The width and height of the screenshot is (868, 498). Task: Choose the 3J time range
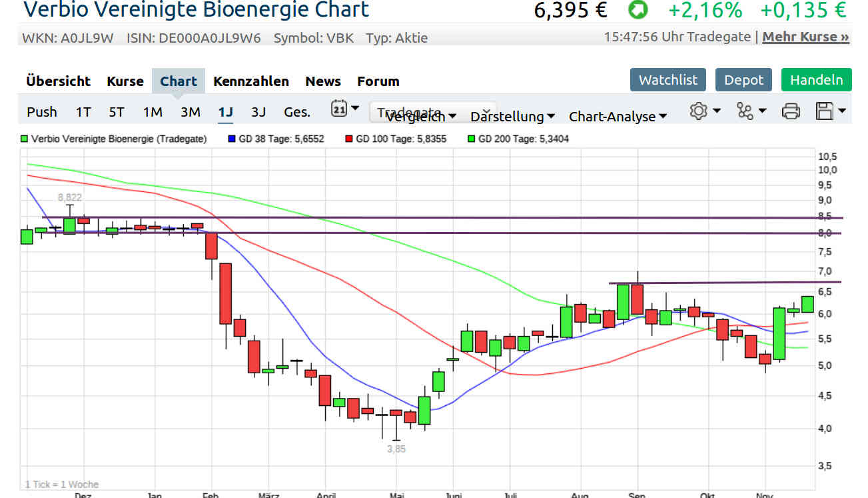click(258, 112)
